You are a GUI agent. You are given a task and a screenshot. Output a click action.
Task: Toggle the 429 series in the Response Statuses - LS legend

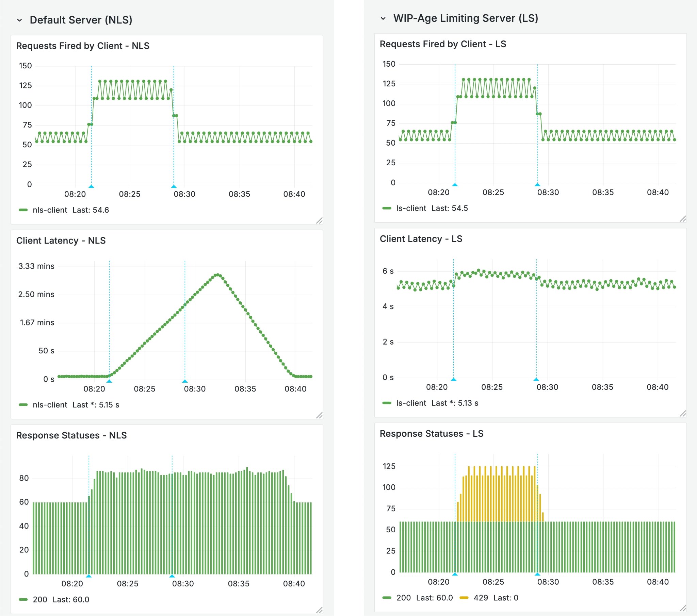(x=481, y=597)
